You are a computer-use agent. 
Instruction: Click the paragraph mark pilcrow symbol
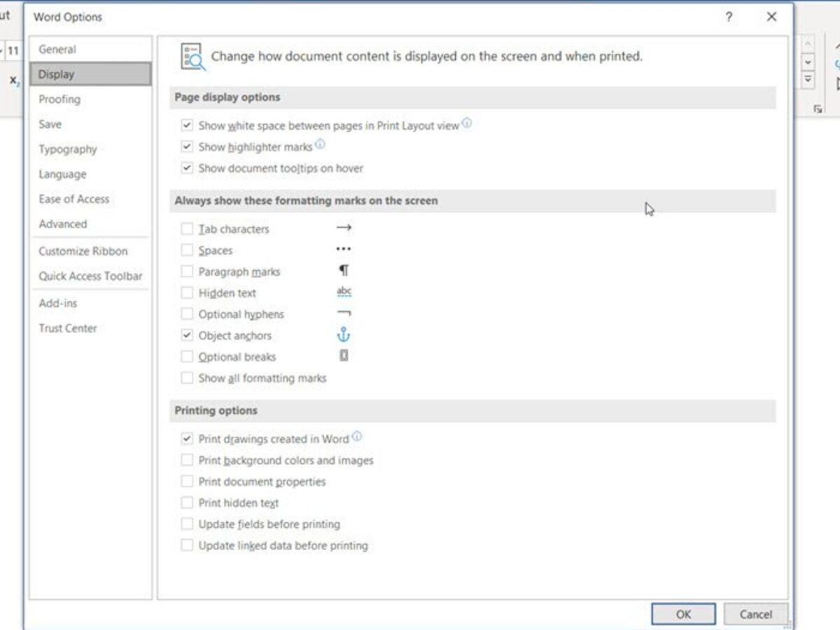[x=344, y=271]
